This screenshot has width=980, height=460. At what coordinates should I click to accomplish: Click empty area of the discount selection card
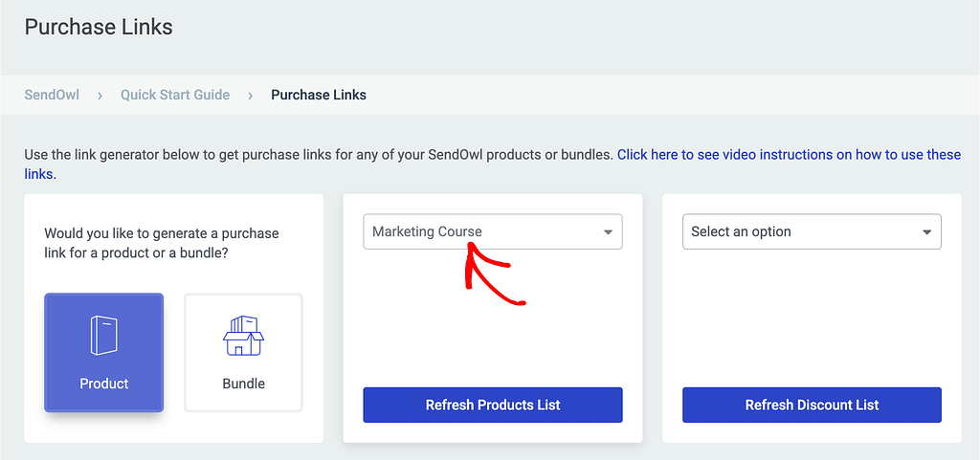click(x=812, y=318)
